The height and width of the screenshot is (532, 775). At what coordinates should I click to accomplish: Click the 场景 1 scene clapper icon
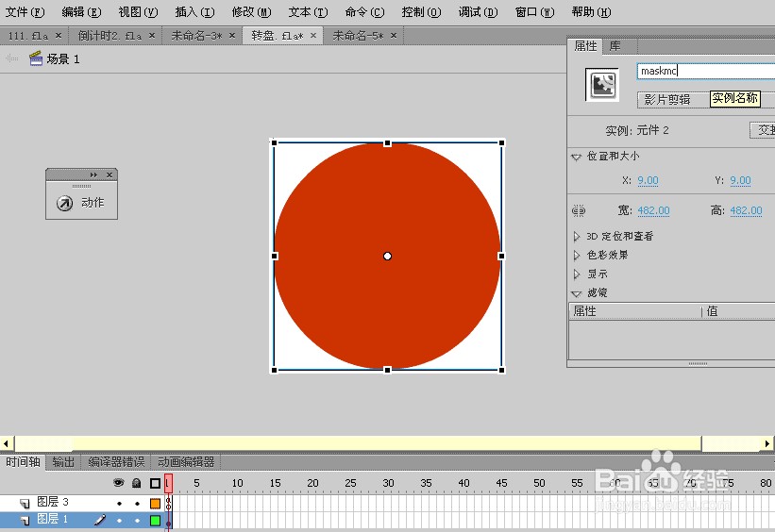[36, 58]
